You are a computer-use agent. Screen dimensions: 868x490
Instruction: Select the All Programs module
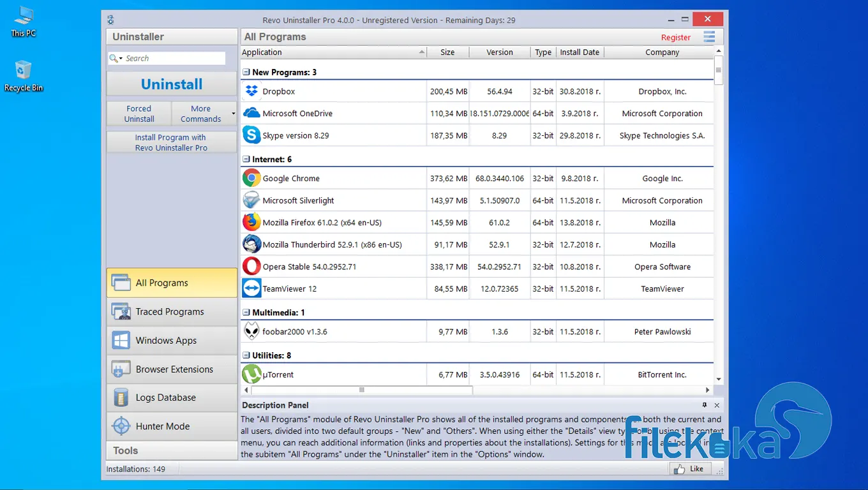172,283
